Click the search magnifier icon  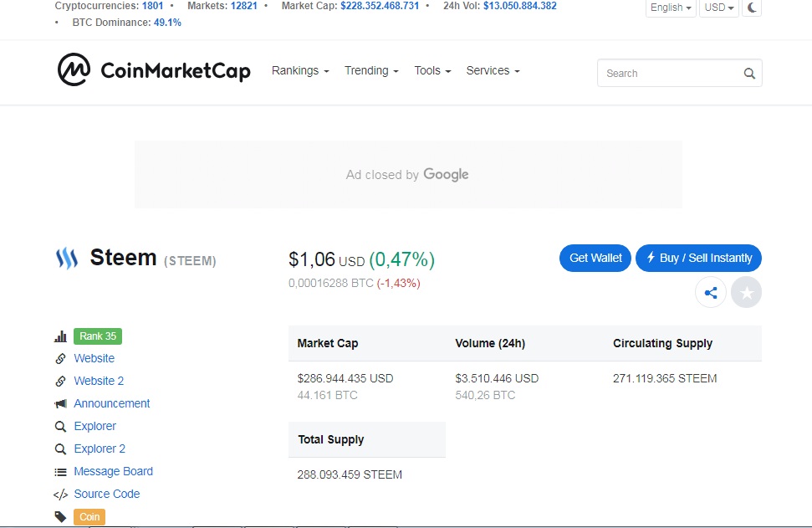pos(749,74)
